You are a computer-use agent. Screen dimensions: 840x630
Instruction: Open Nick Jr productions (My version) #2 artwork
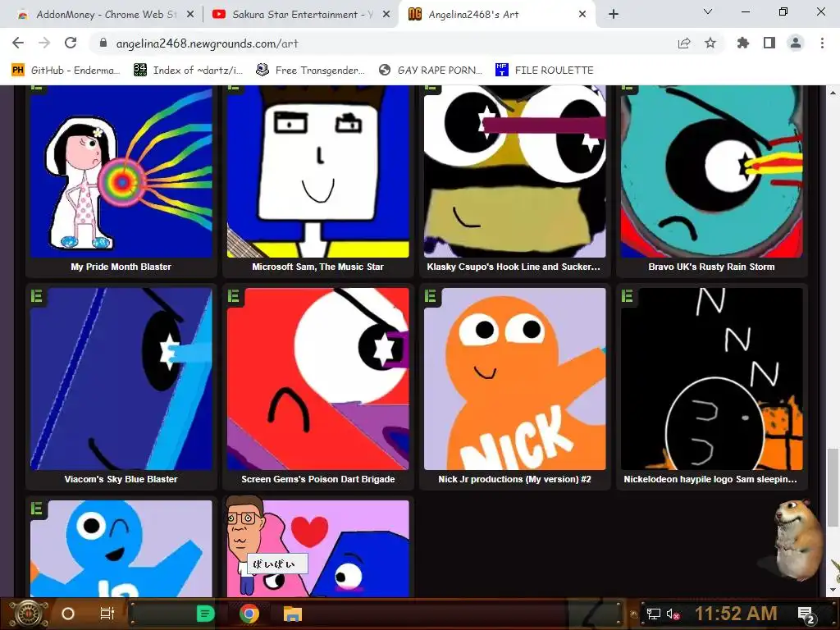[x=515, y=379]
